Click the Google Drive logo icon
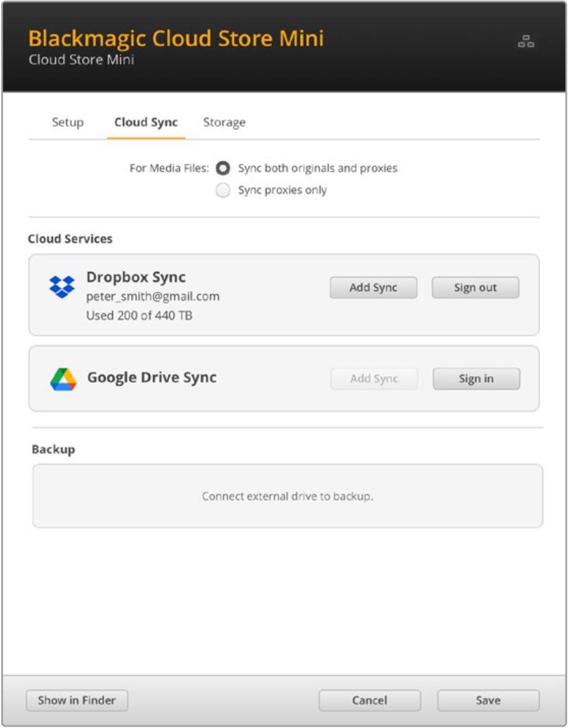 [x=63, y=379]
